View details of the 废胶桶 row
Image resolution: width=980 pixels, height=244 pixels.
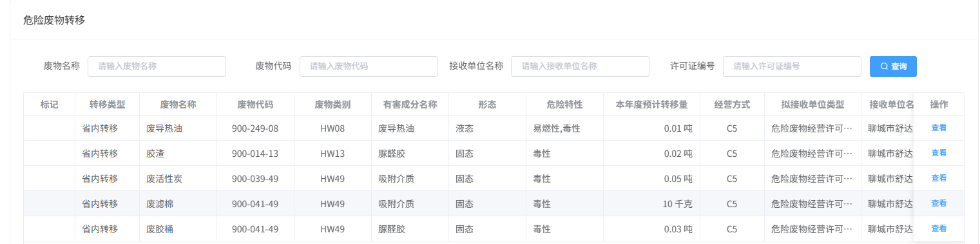939,229
